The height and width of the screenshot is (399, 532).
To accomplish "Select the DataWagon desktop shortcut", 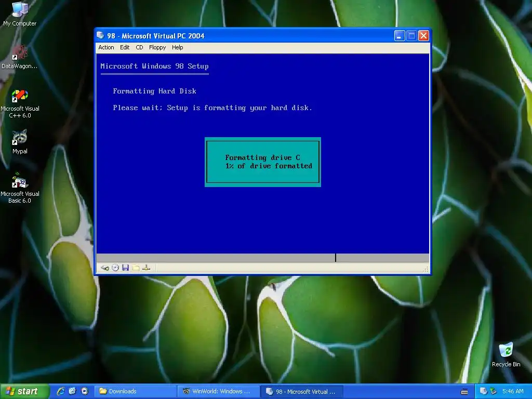I will click(20, 57).
